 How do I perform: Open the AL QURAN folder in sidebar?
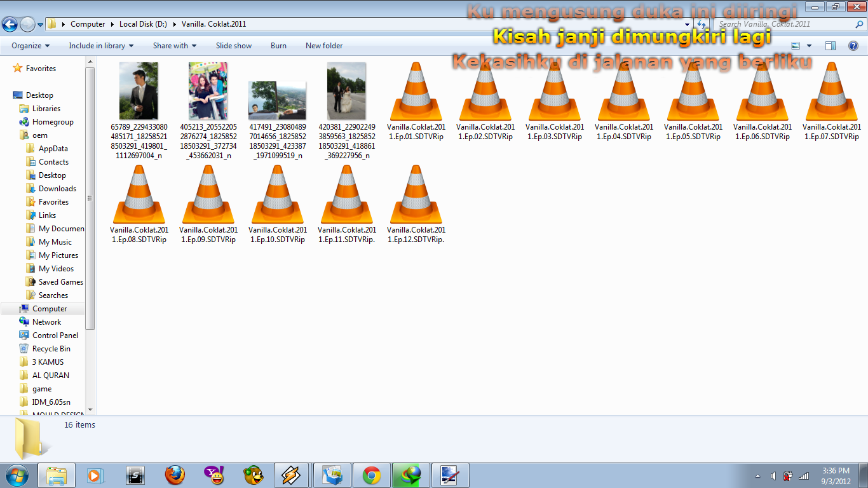click(x=51, y=376)
